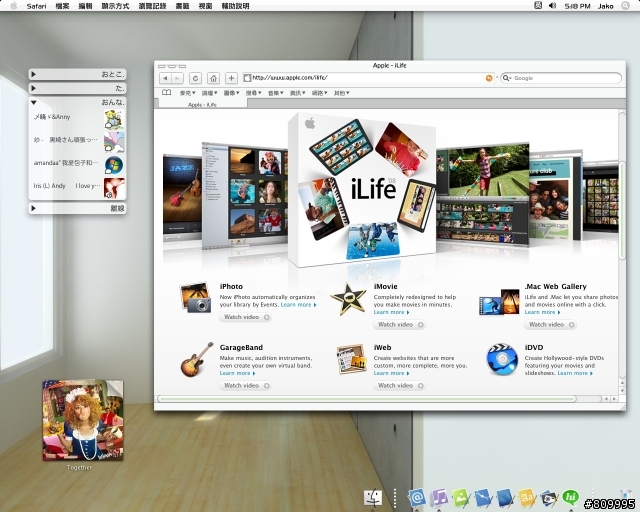Open the 輔助說明 menu
The width and height of the screenshot is (640, 512).
(x=235, y=6)
